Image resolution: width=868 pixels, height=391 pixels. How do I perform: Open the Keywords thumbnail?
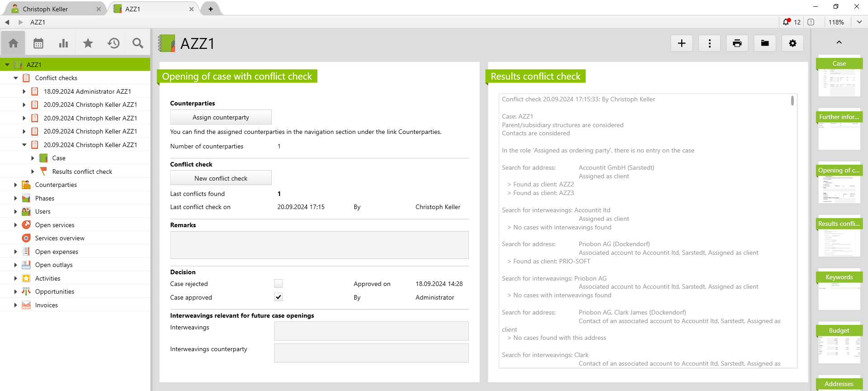coord(839,290)
